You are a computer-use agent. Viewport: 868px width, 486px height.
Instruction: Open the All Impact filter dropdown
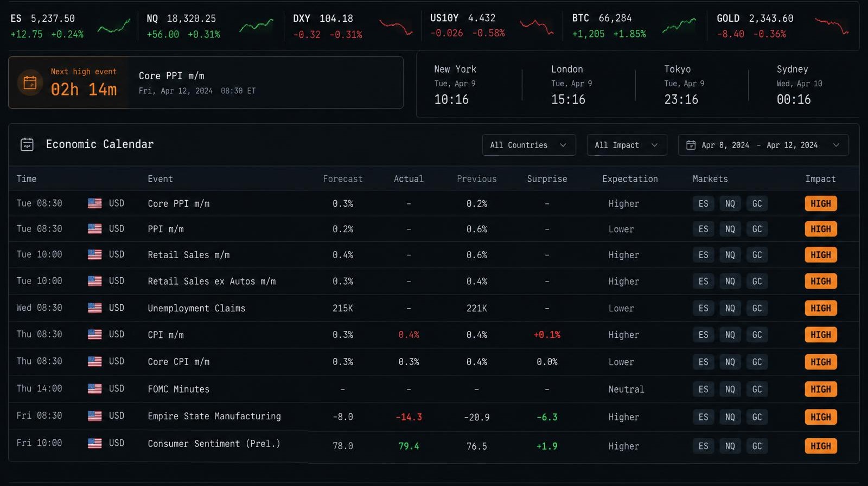point(627,145)
